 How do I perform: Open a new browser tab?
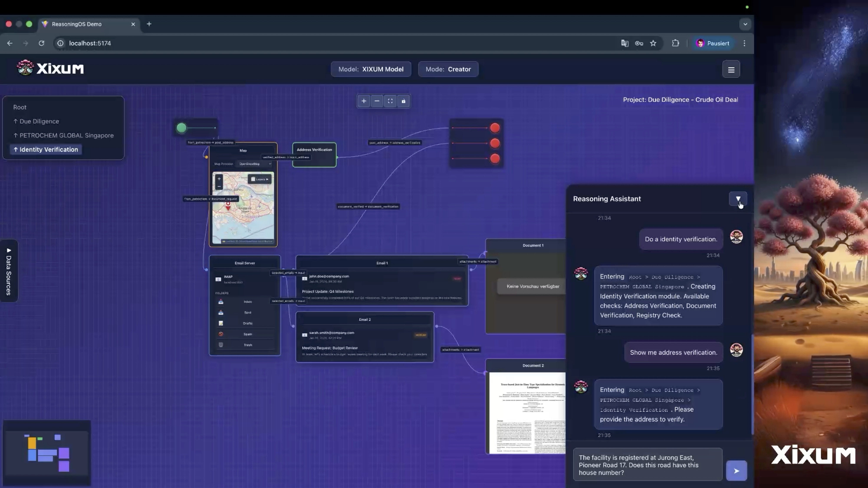coord(149,24)
